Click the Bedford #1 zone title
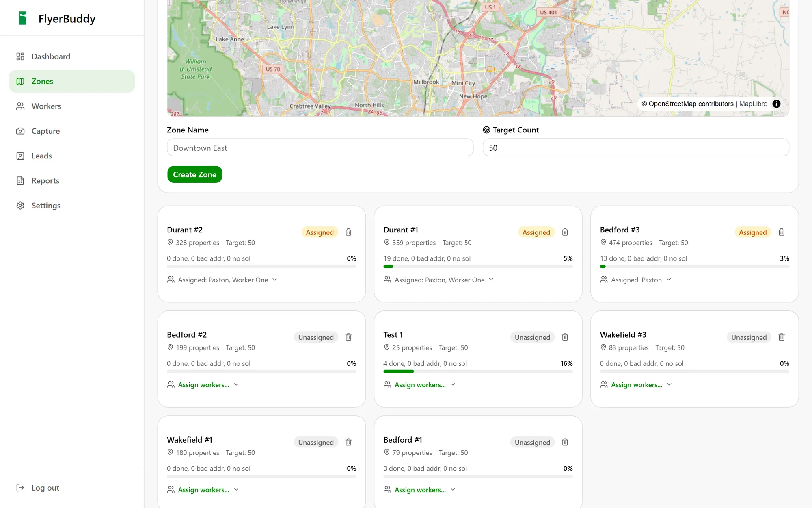812x508 pixels. tap(403, 440)
